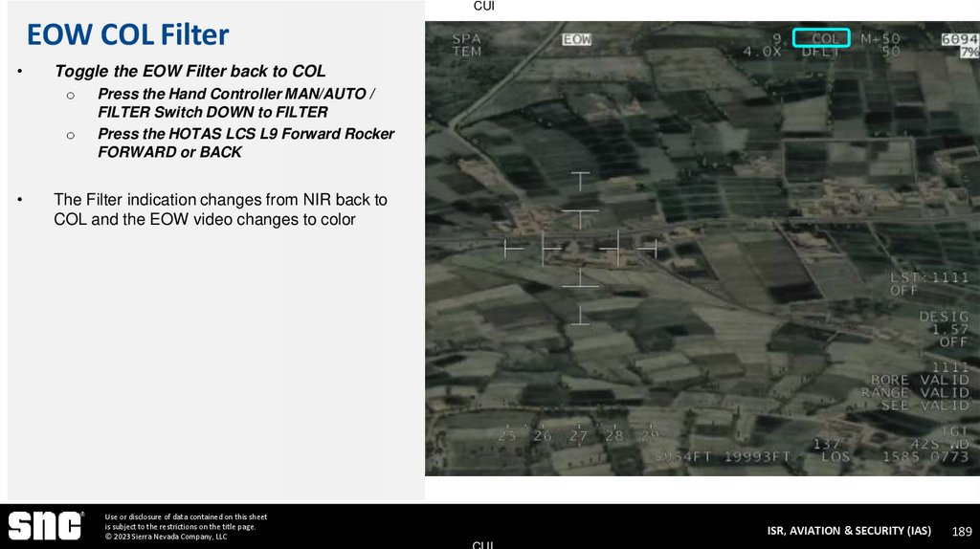The height and width of the screenshot is (549, 980).
Task: Click the BORE VALID status line
Action: [x=920, y=380]
